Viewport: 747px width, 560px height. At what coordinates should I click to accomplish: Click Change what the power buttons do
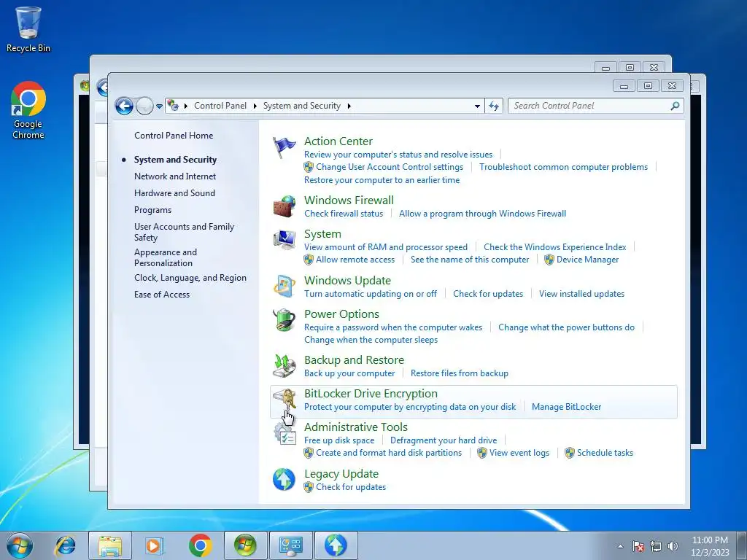pos(566,327)
